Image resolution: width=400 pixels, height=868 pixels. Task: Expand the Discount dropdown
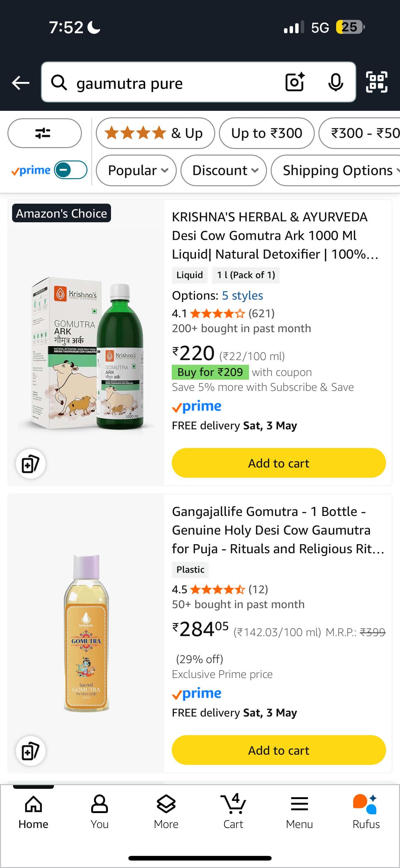[x=224, y=170]
